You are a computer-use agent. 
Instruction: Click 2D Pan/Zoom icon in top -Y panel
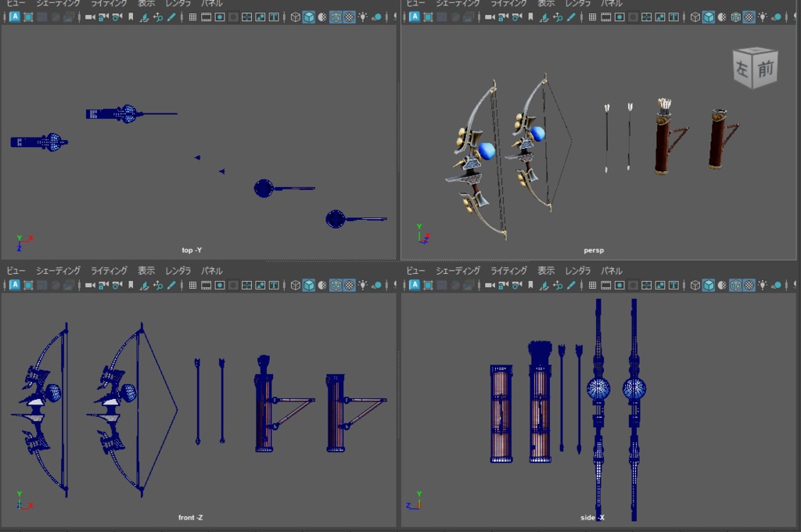click(158, 17)
